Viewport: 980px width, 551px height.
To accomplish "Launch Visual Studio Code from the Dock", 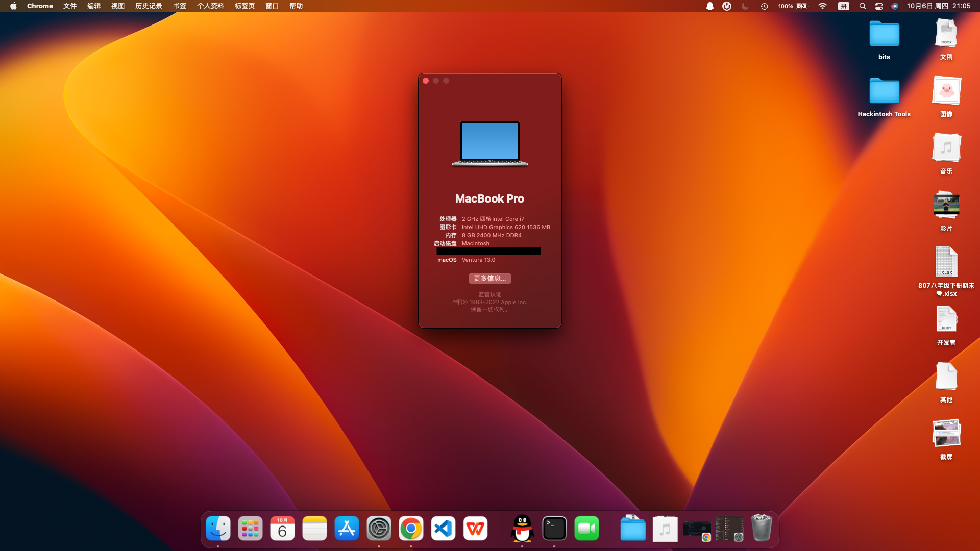I will pos(443,529).
